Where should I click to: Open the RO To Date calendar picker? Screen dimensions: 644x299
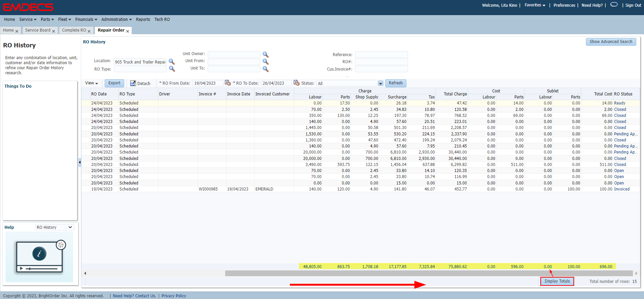[x=296, y=83]
